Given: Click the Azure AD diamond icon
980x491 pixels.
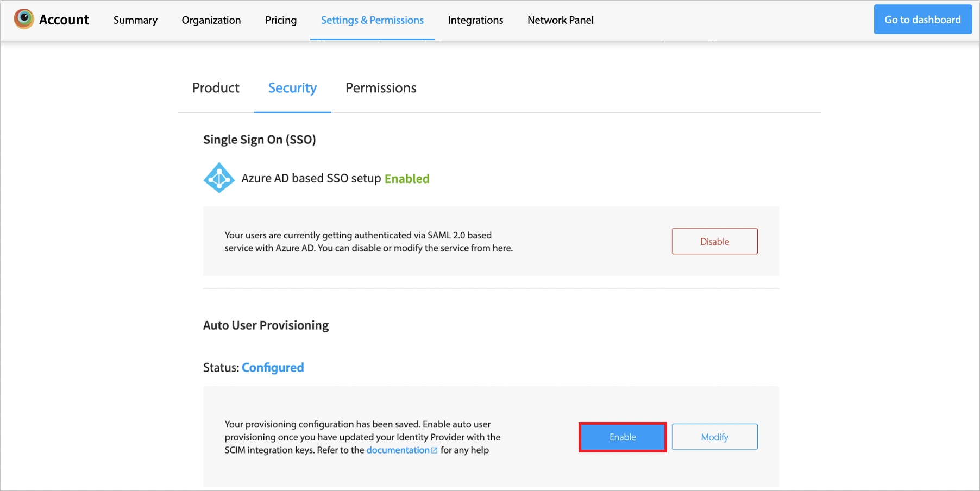Looking at the screenshot, I should (x=219, y=178).
